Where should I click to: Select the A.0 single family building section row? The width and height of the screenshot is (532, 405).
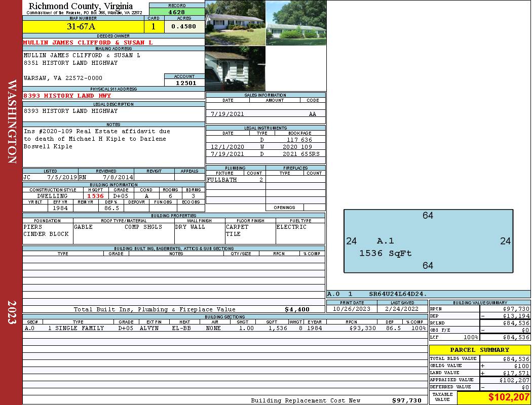[x=224, y=328]
